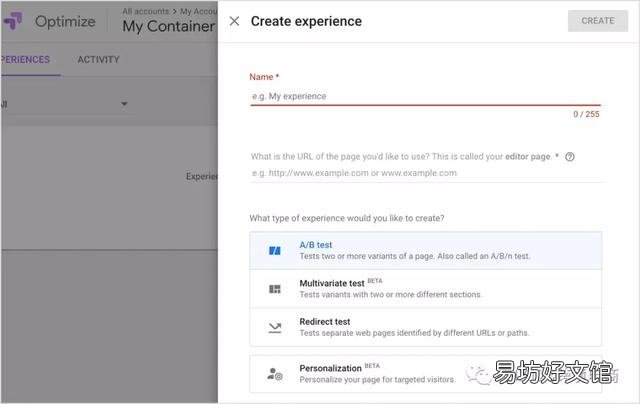The height and width of the screenshot is (404, 640).
Task: Open the editor page help icon
Action: (x=570, y=157)
